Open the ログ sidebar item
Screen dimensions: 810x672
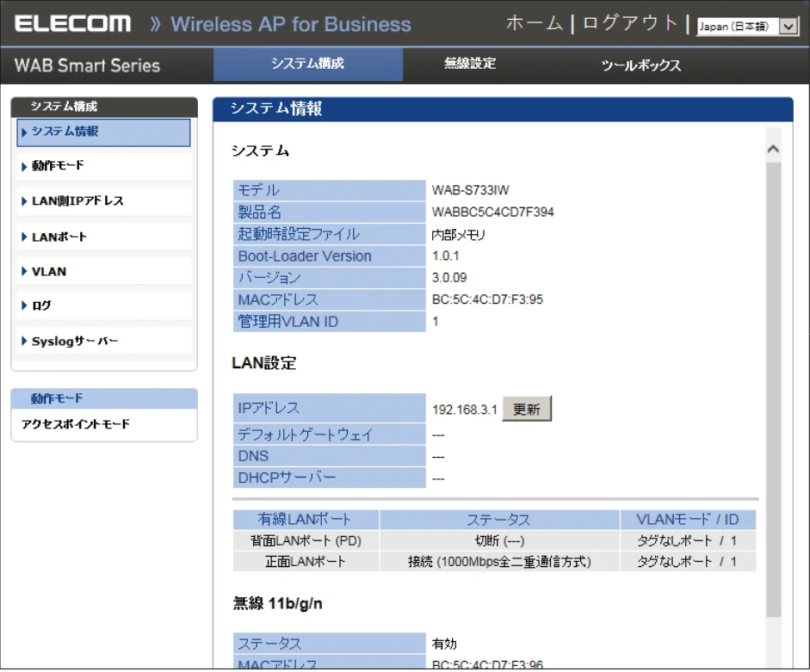pos(103,305)
